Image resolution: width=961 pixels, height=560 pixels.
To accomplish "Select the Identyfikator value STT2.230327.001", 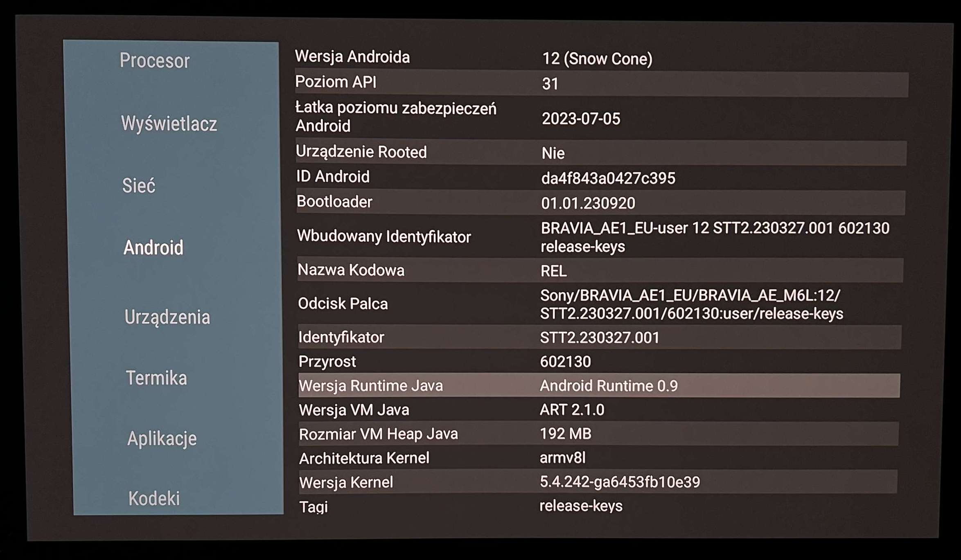I will click(x=600, y=338).
